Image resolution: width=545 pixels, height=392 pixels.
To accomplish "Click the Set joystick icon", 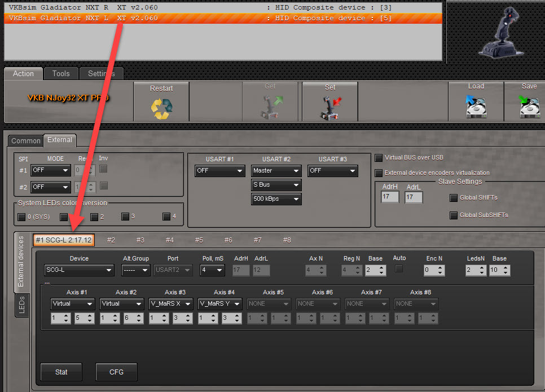I will pyautogui.click(x=331, y=108).
